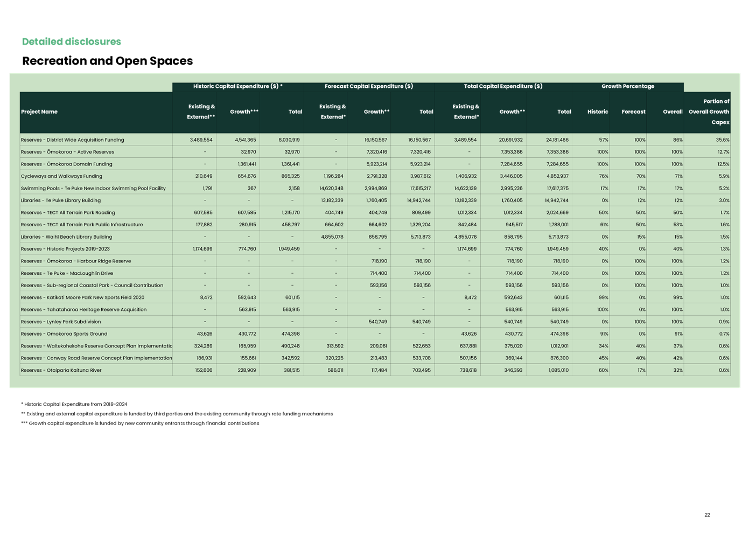Select the "Libraries - Waihī Beach Library Building" row
The image size is (756, 535).
coord(66,237)
